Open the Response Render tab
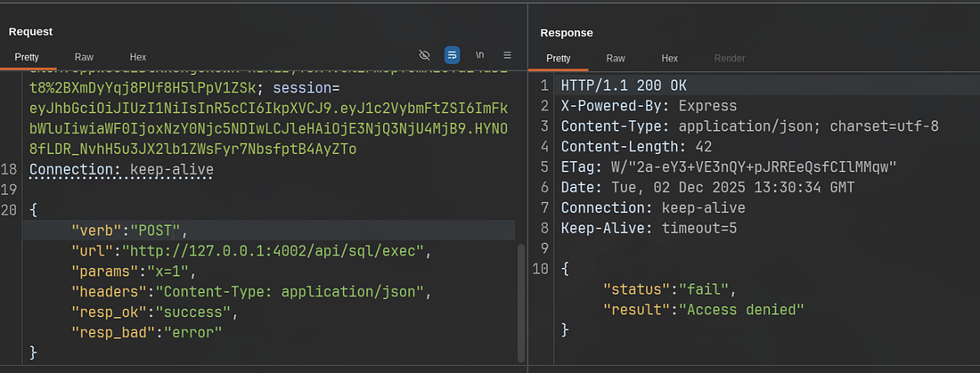Image resolution: width=980 pixels, height=373 pixels. click(730, 58)
